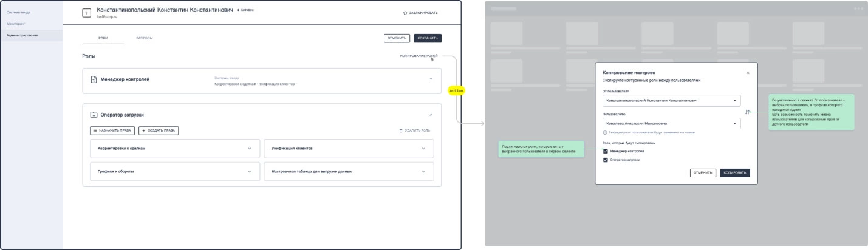Open the От пользователя dropdown
Image resolution: width=868 pixels, height=250 pixels.
click(x=671, y=100)
